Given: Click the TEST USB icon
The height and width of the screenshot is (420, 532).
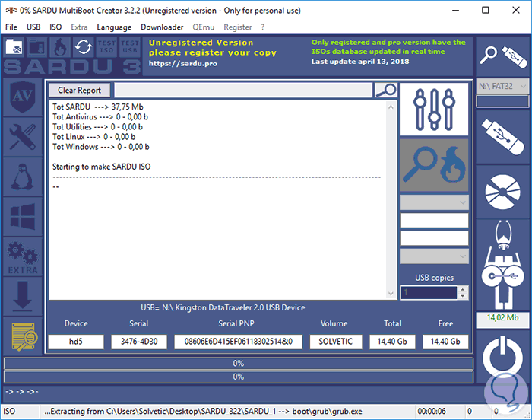Looking at the screenshot, I should point(130,47).
